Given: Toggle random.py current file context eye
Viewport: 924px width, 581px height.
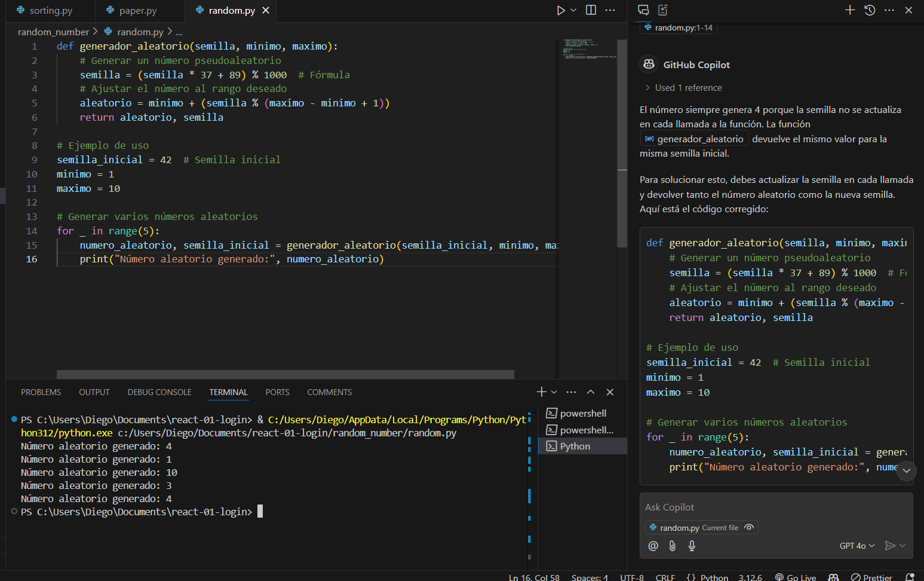Looking at the screenshot, I should click(x=749, y=527).
